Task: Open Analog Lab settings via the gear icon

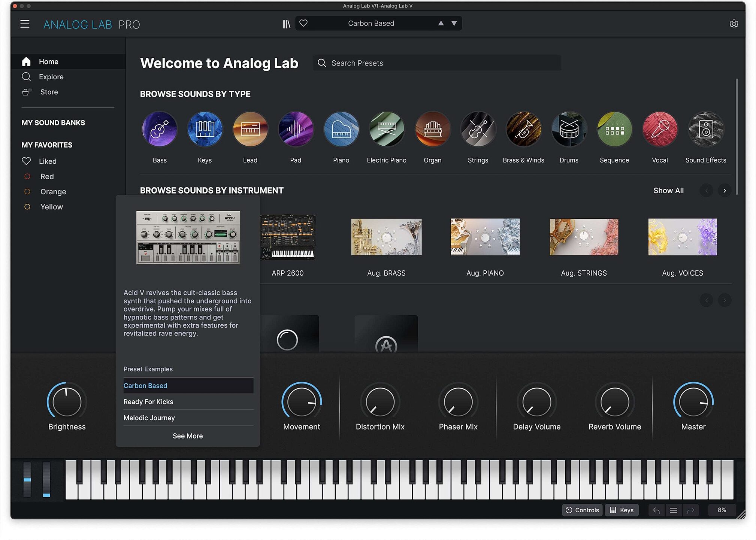Action: [x=734, y=24]
